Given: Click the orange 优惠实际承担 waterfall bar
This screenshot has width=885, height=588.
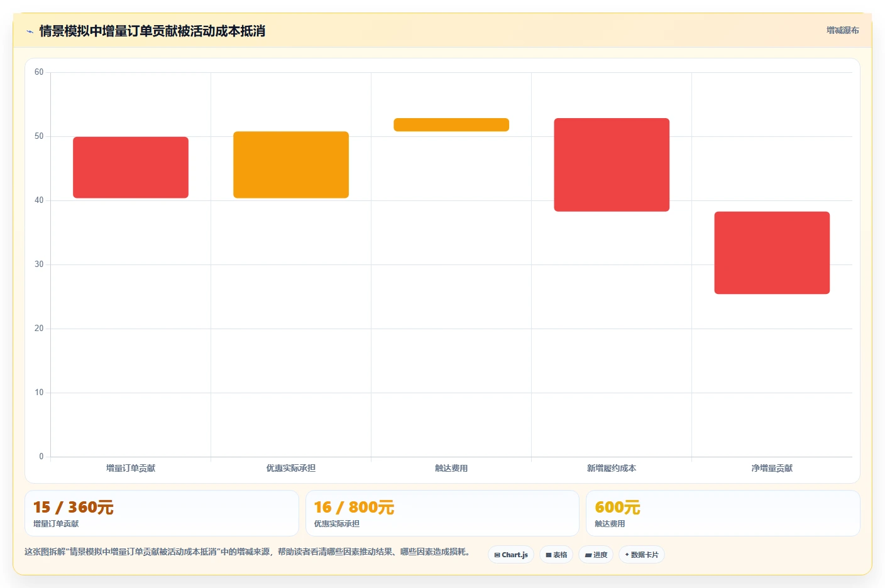Looking at the screenshot, I should click(291, 165).
